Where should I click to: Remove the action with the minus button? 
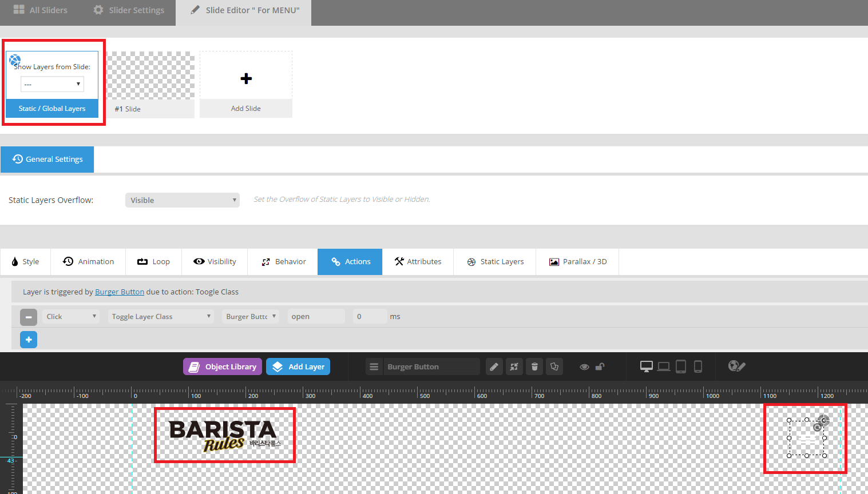tap(29, 317)
